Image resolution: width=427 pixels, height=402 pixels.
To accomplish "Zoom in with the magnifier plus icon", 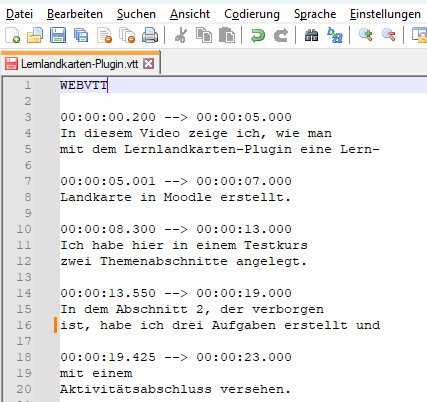I will [366, 35].
